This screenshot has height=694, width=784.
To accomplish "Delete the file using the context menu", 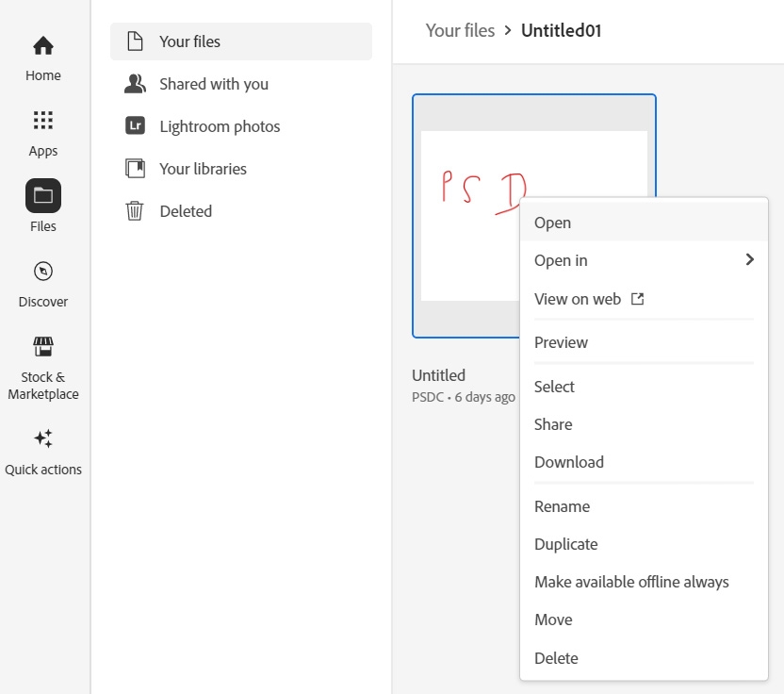I will pyautogui.click(x=556, y=658).
